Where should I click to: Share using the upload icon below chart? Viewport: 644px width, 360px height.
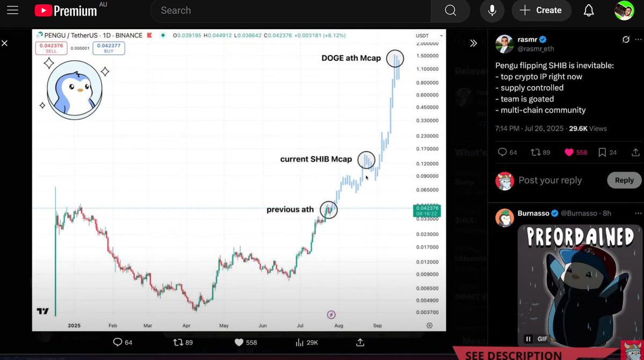point(360,342)
